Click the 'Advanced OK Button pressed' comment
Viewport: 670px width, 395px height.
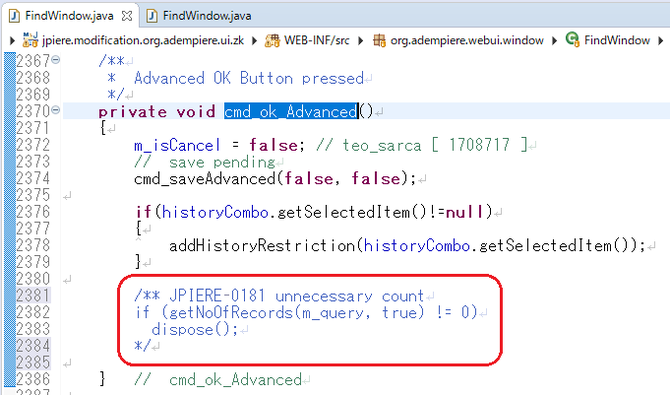point(249,78)
